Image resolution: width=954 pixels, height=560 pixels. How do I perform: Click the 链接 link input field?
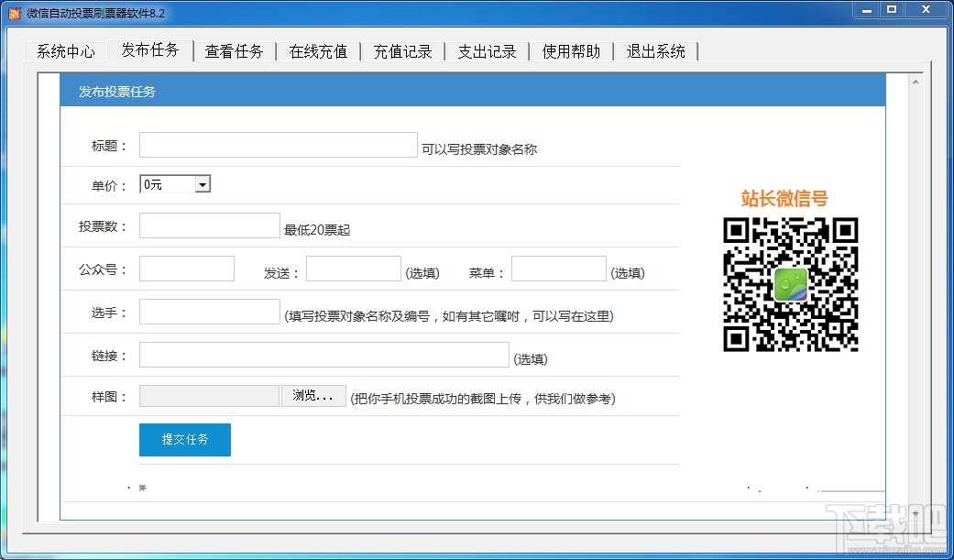pos(324,355)
